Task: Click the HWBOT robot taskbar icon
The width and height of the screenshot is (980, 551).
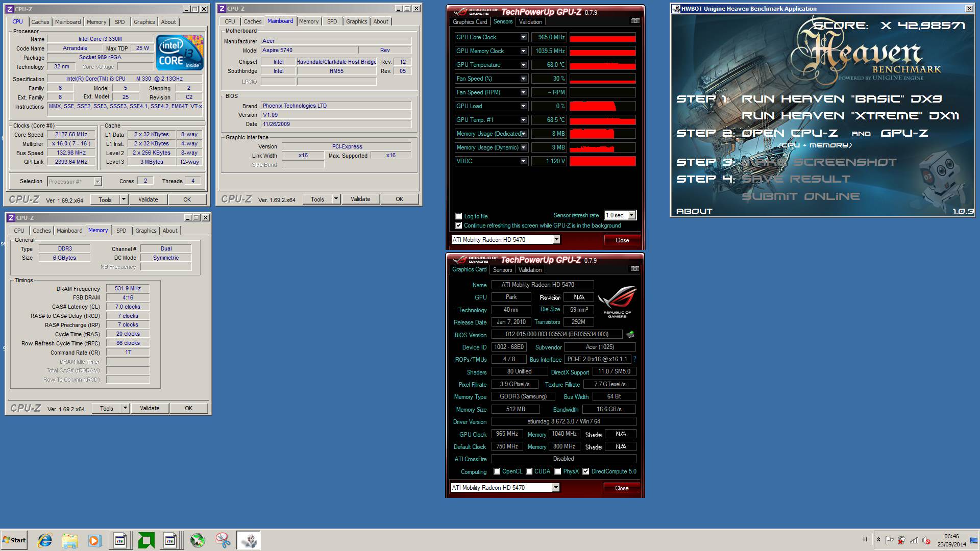Action: coord(249,540)
